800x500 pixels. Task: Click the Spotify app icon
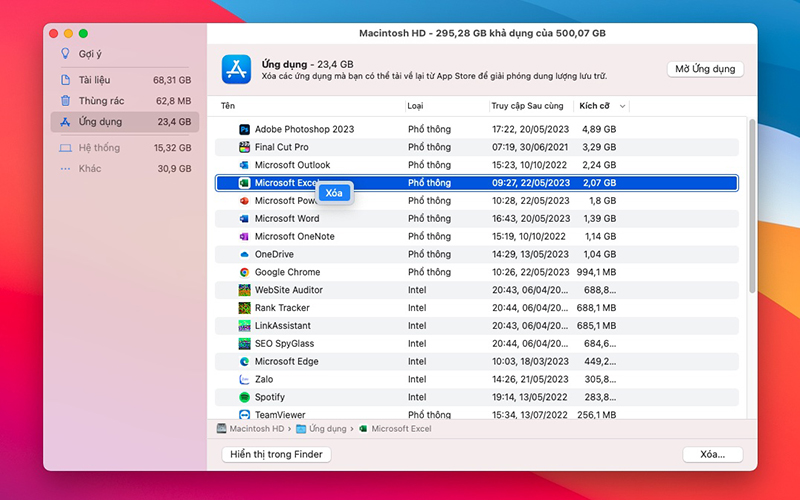[x=244, y=397]
